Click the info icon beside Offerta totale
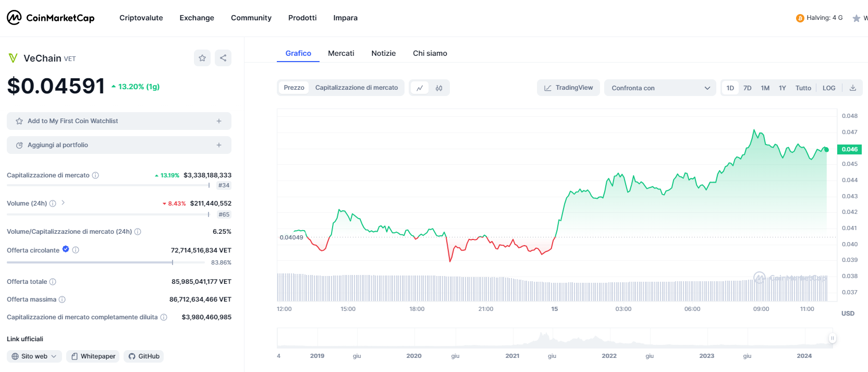868x372 pixels. [x=53, y=282]
